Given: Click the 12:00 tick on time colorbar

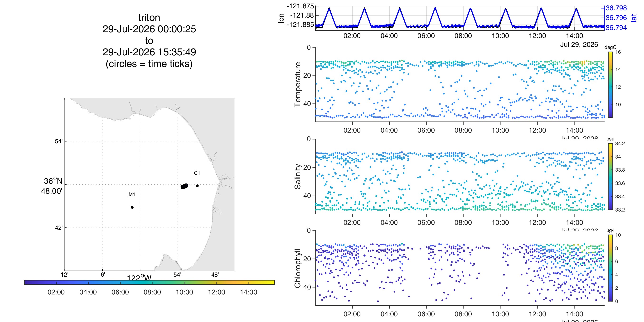Looking at the screenshot, I should pyautogui.click(x=217, y=283).
